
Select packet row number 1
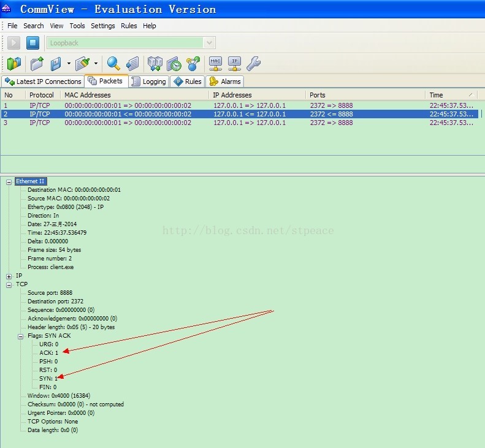click(x=240, y=105)
